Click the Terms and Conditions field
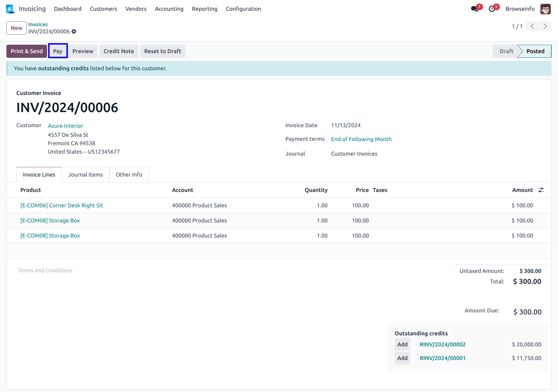This screenshot has height=392, width=558. point(45,270)
